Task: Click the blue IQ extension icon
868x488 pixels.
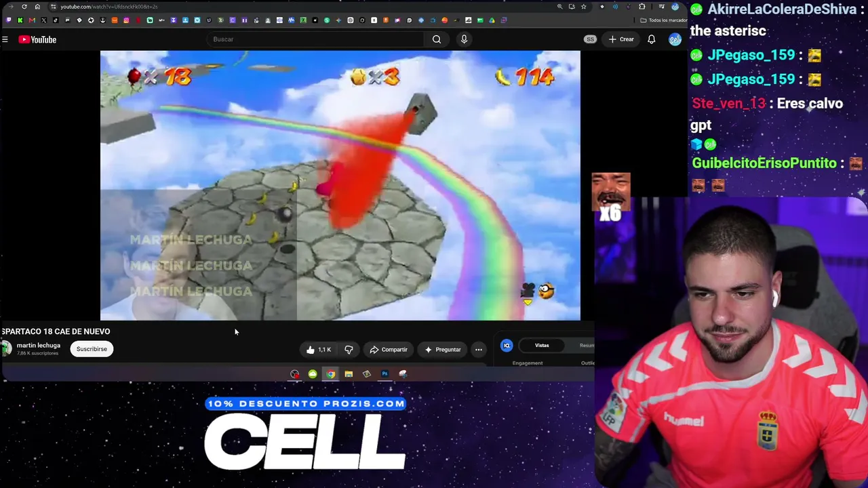Action: point(507,346)
